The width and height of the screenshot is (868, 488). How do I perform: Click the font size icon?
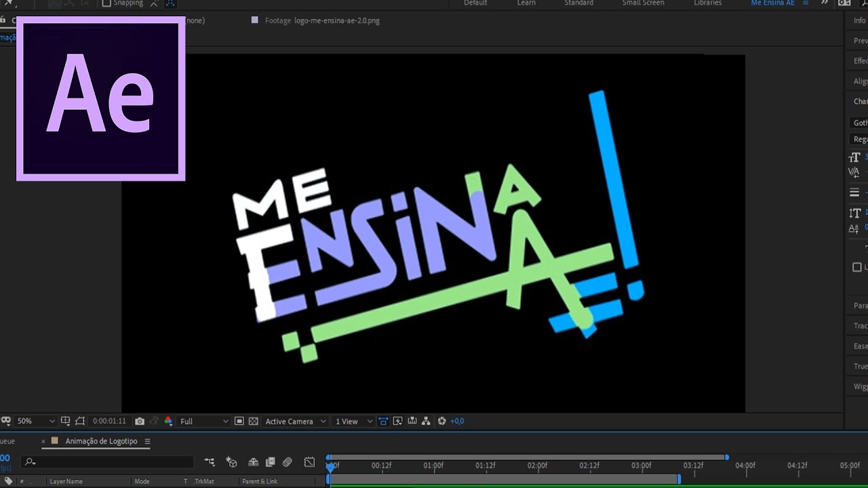(x=854, y=157)
